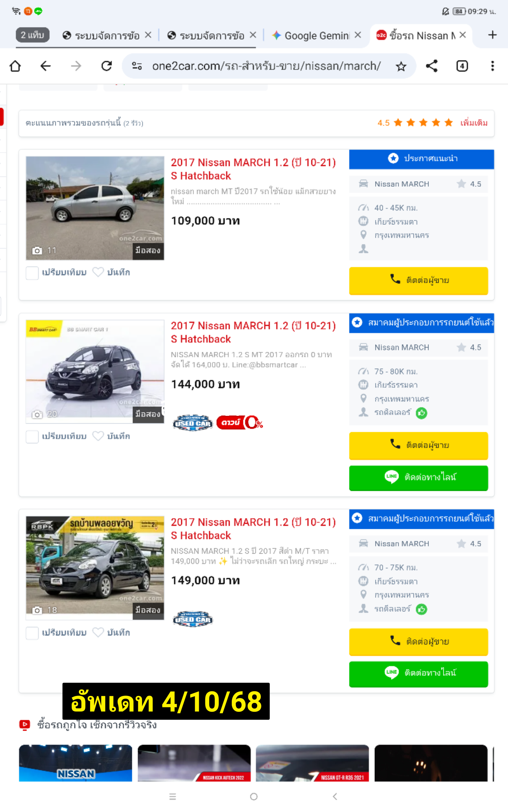This screenshot has height=812, width=508.
Task: Open the share icon in toolbar
Action: (432, 66)
